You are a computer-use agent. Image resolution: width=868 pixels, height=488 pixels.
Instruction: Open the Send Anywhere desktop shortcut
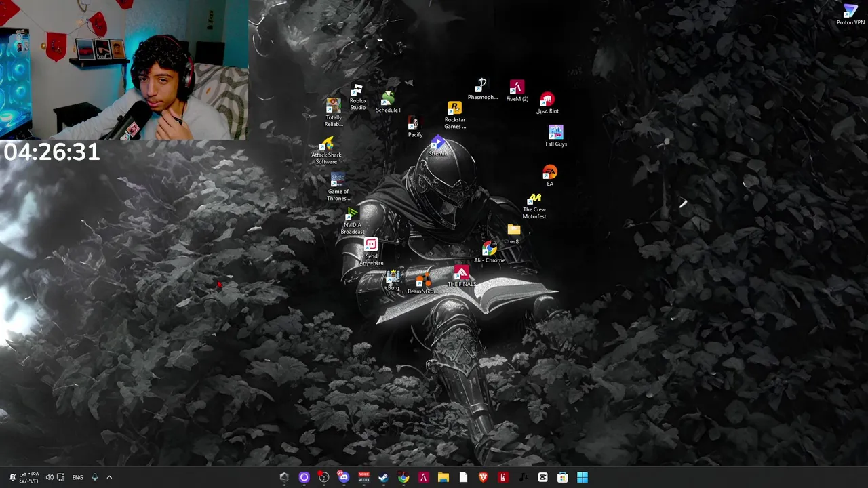click(371, 252)
